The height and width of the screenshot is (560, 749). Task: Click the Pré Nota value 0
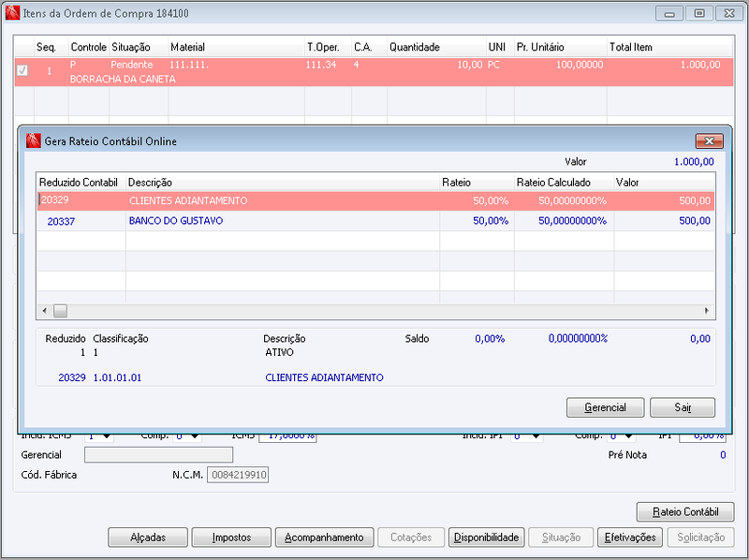(x=723, y=455)
